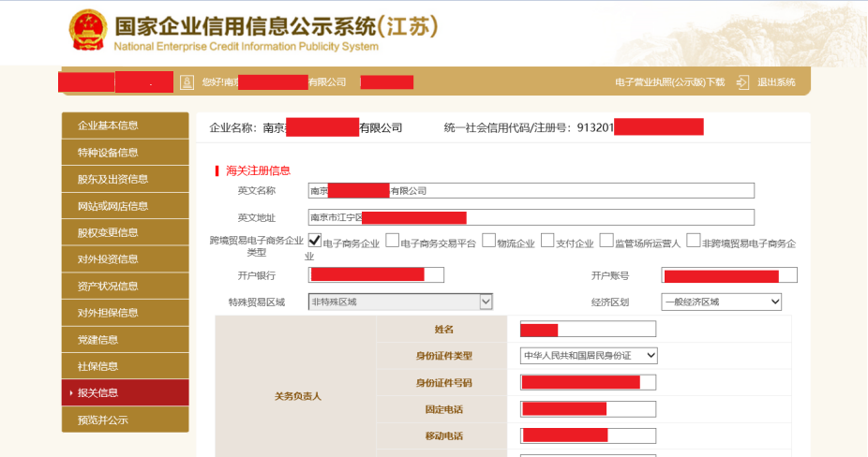The width and height of the screenshot is (868, 457).
Task: Click the 统一社会信用代码/注册号 label
Action: click(x=508, y=127)
